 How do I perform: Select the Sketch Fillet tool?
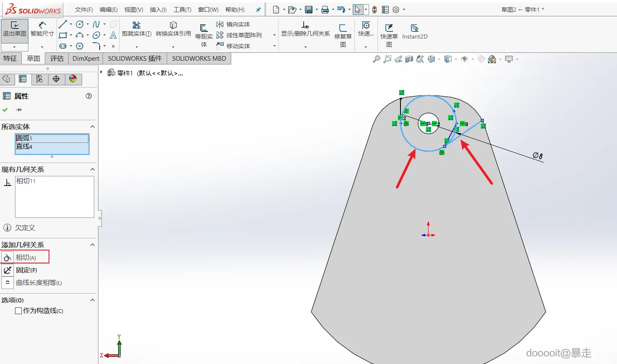tap(96, 46)
